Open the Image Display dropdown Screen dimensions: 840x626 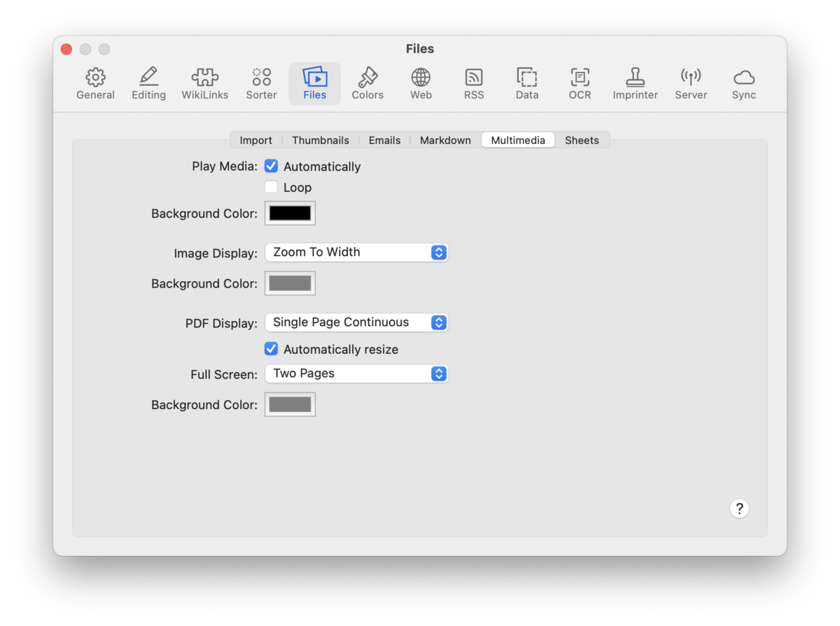point(356,252)
